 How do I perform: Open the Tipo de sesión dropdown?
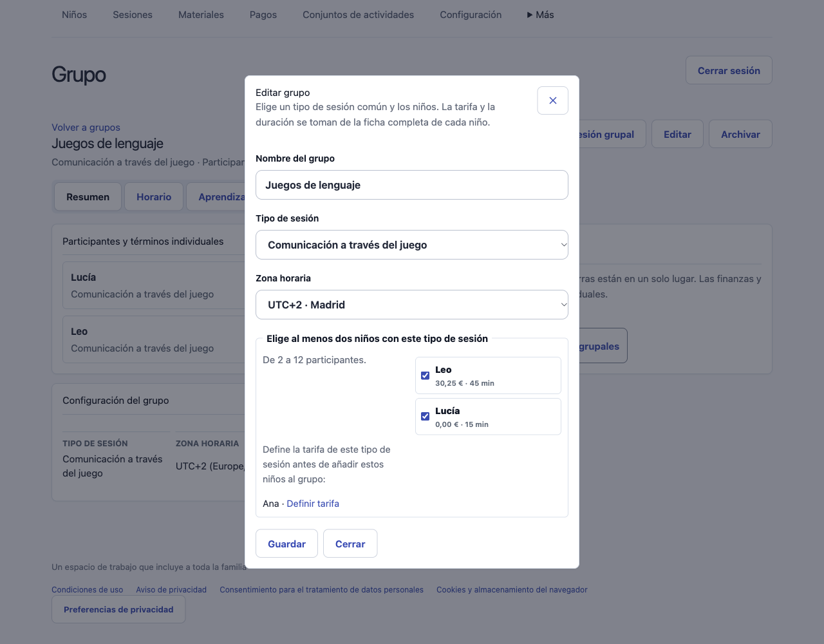(x=412, y=245)
